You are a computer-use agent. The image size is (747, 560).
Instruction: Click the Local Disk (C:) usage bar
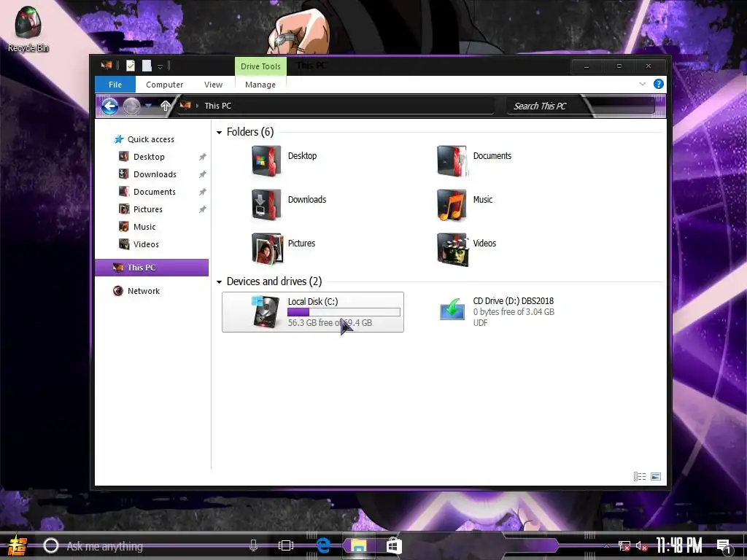coord(344,312)
